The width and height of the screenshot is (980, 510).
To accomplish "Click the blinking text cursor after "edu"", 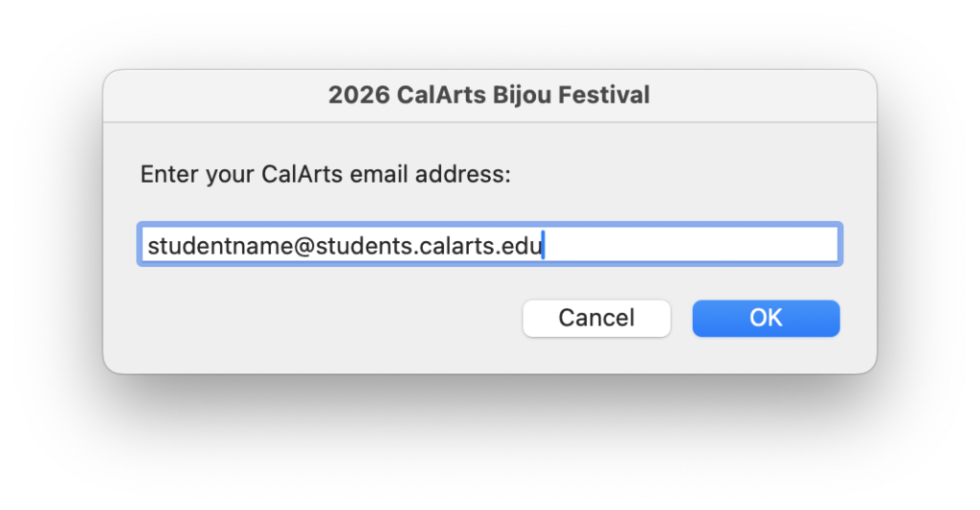I will pyautogui.click(x=543, y=246).
